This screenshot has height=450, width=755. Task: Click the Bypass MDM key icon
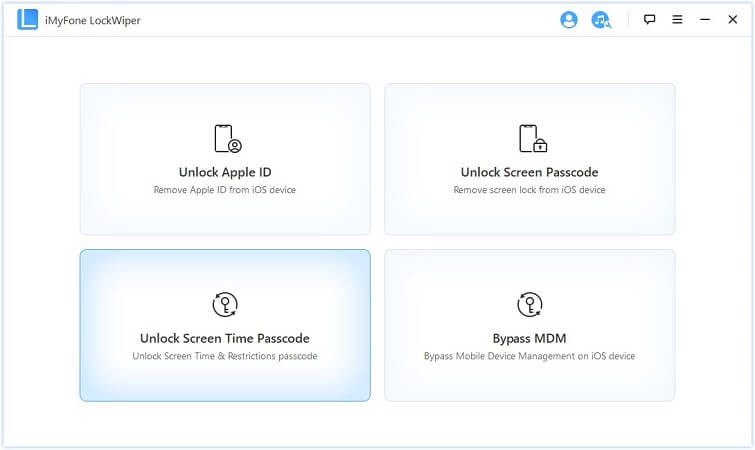[x=529, y=305]
